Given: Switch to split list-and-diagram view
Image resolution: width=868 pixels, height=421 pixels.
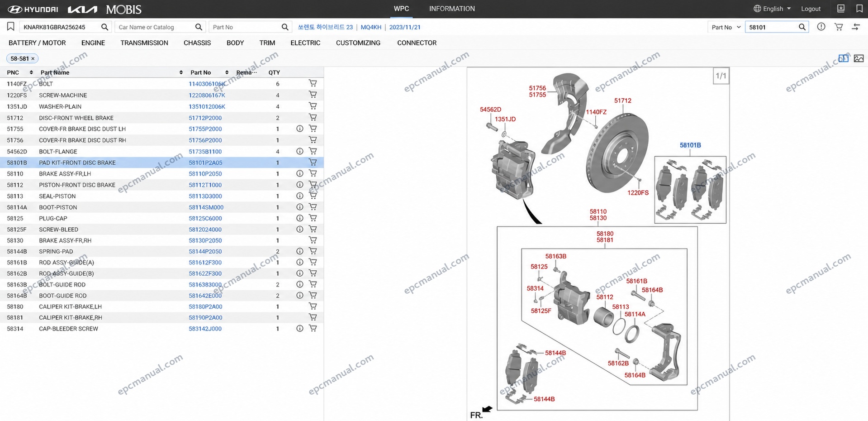Looking at the screenshot, I should pos(843,58).
